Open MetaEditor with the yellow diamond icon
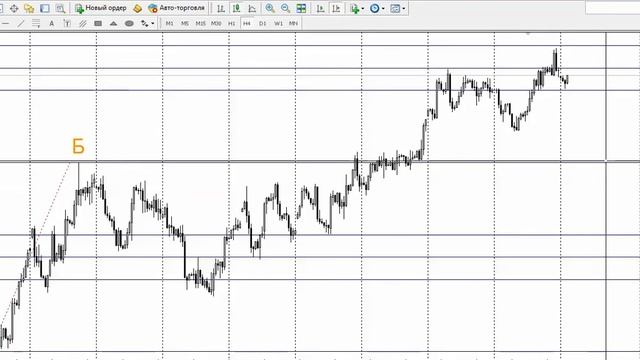The height and width of the screenshot is (360, 640). pos(138,8)
